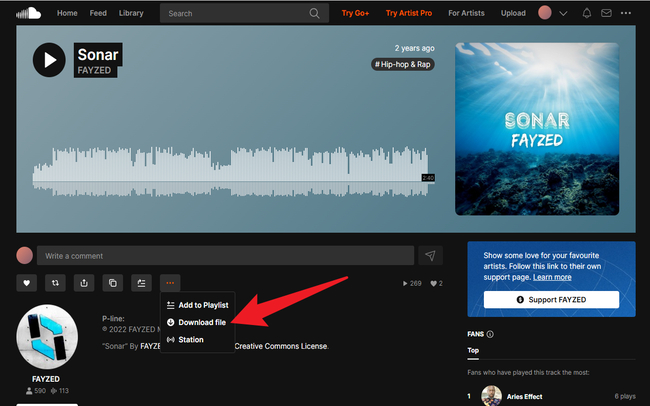The image size is (650, 406).
Task: Send the comment with arrow button
Action: tap(430, 255)
